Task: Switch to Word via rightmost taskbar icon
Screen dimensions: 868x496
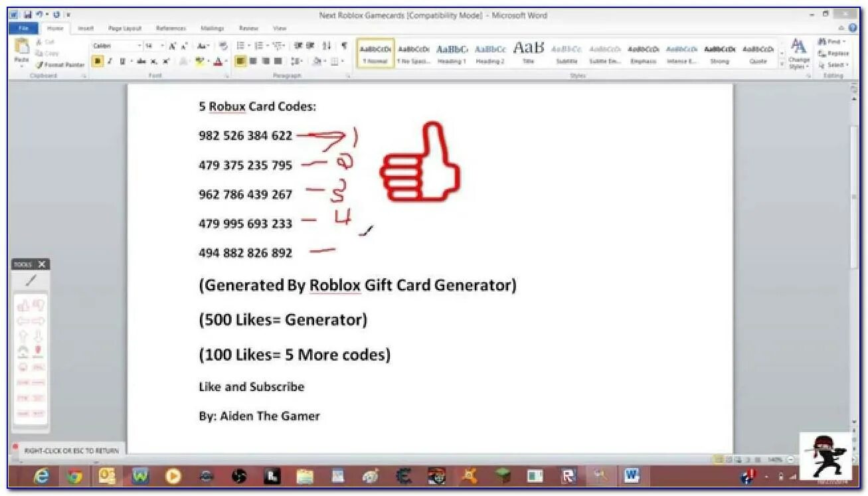Action: click(x=632, y=476)
